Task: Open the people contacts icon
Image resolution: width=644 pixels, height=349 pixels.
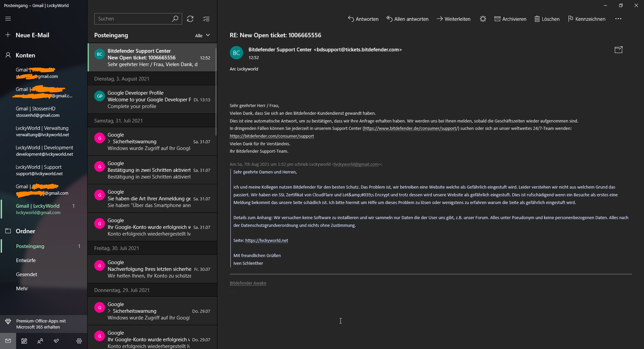Action: [x=40, y=341]
